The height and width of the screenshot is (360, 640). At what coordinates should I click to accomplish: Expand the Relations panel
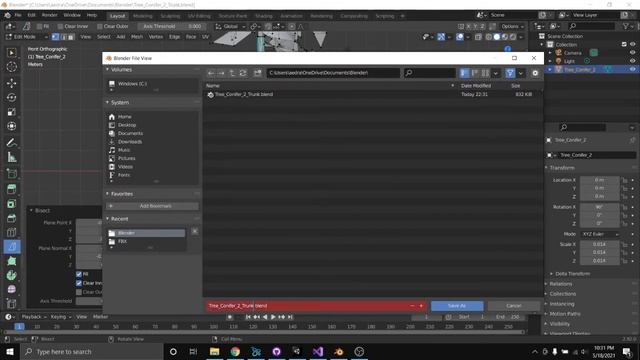560,284
